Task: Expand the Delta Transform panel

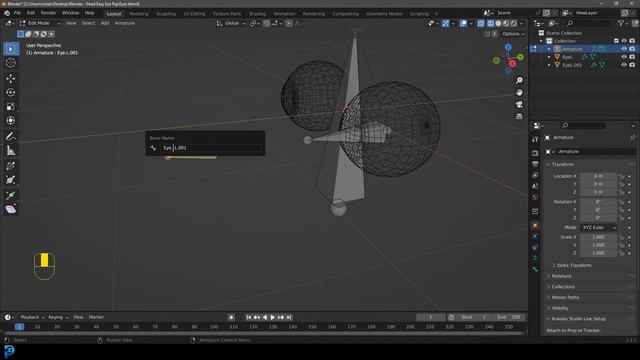Action: tap(574, 266)
